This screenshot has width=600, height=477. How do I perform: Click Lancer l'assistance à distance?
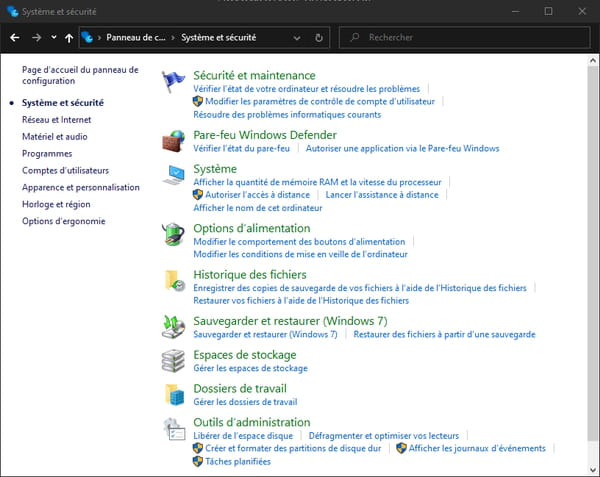(x=382, y=195)
